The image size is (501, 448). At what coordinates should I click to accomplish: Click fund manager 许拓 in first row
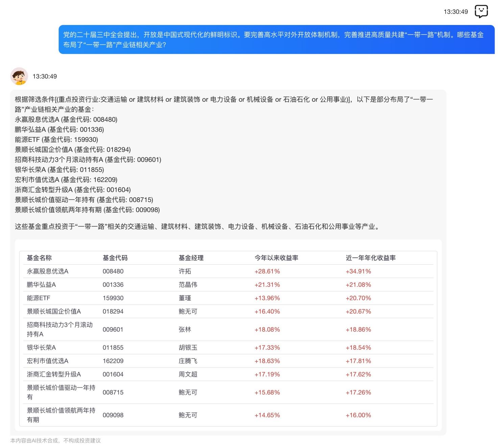point(185,271)
